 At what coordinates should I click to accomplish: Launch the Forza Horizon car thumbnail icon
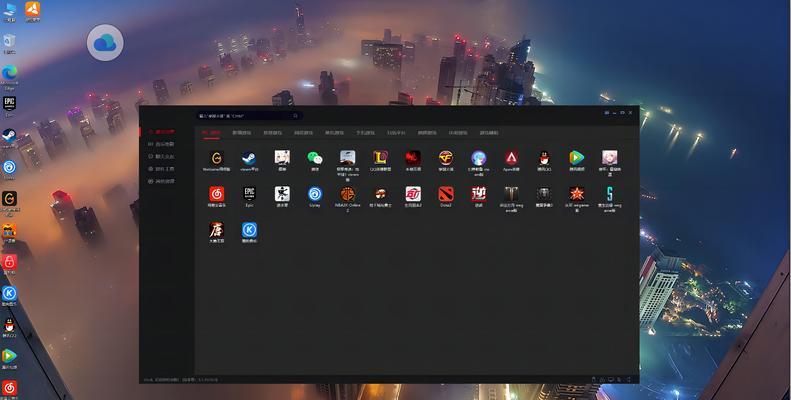pos(348,158)
